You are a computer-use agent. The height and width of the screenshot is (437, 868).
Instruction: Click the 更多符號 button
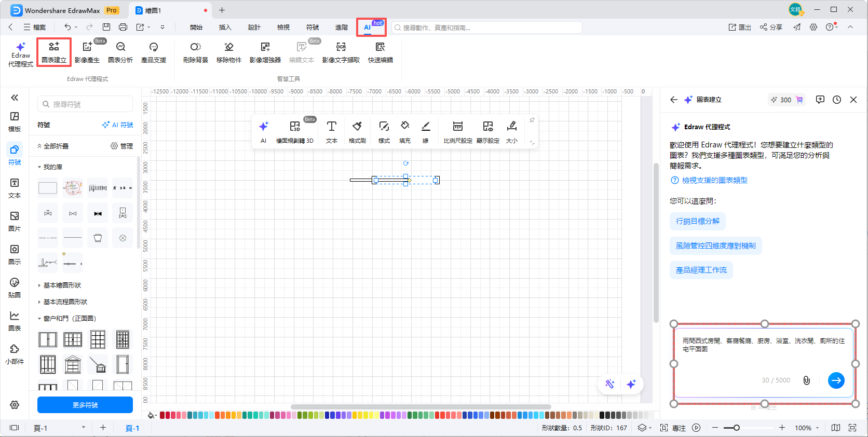coord(85,405)
